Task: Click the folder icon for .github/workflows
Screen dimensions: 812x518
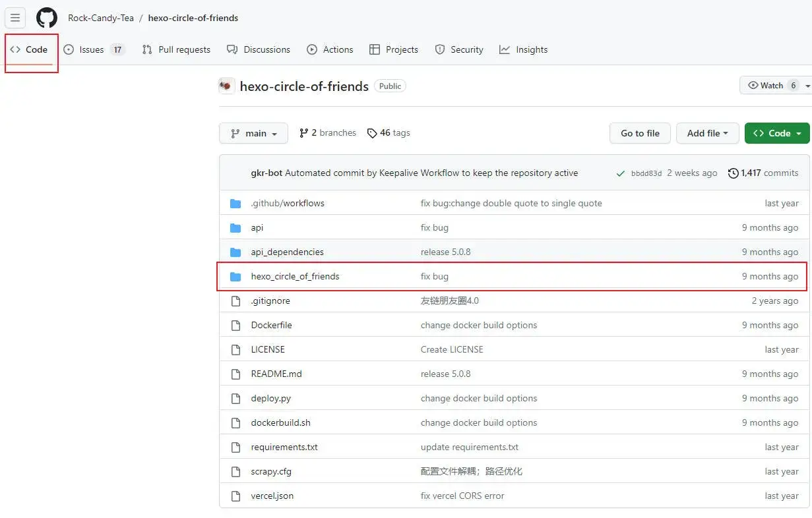Action: coord(235,204)
